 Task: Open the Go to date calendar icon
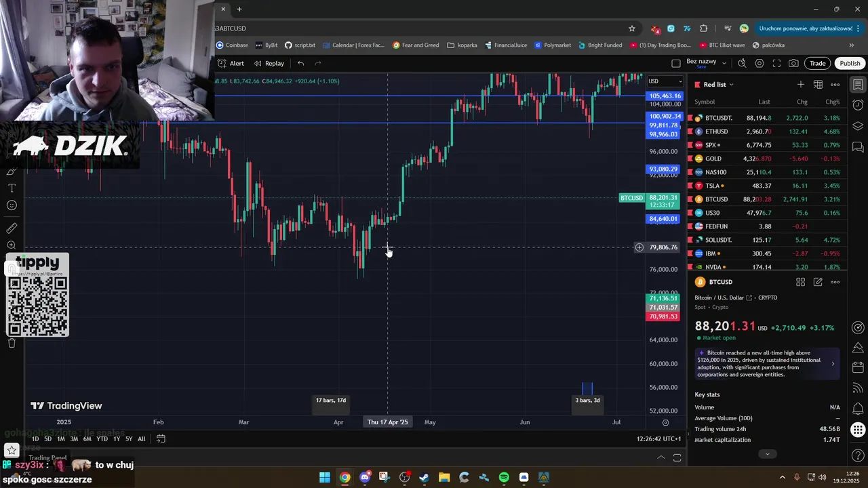point(161,439)
